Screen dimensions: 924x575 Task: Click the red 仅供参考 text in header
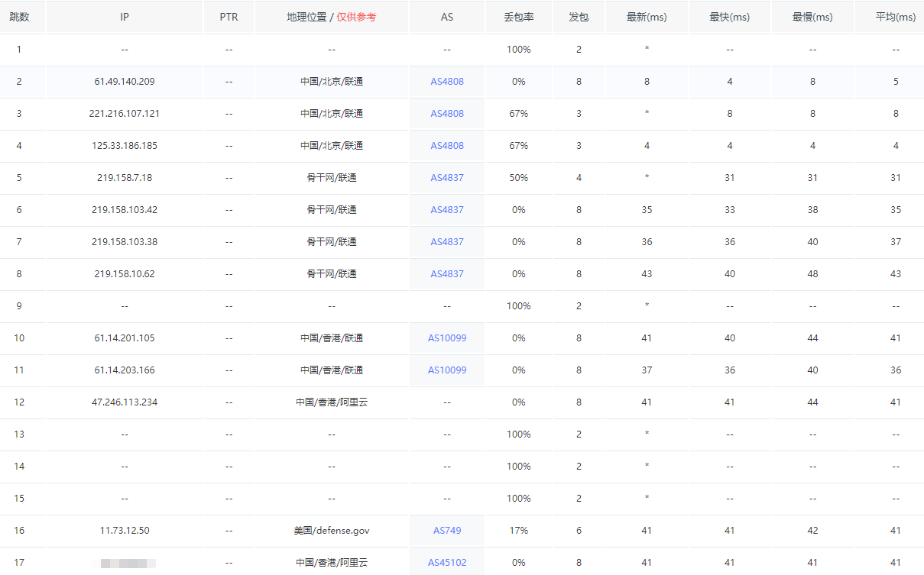(x=356, y=17)
